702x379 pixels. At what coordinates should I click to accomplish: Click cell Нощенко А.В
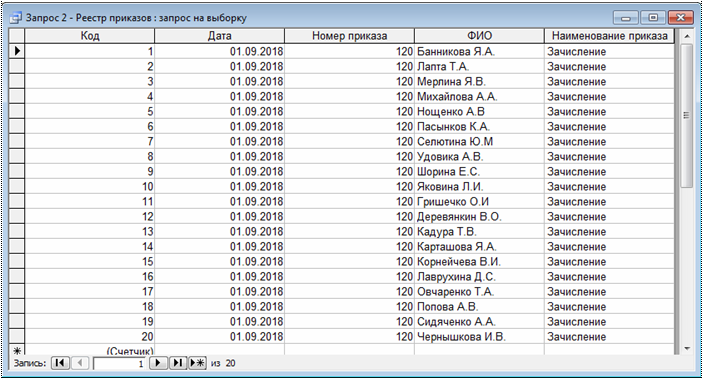[x=479, y=111]
